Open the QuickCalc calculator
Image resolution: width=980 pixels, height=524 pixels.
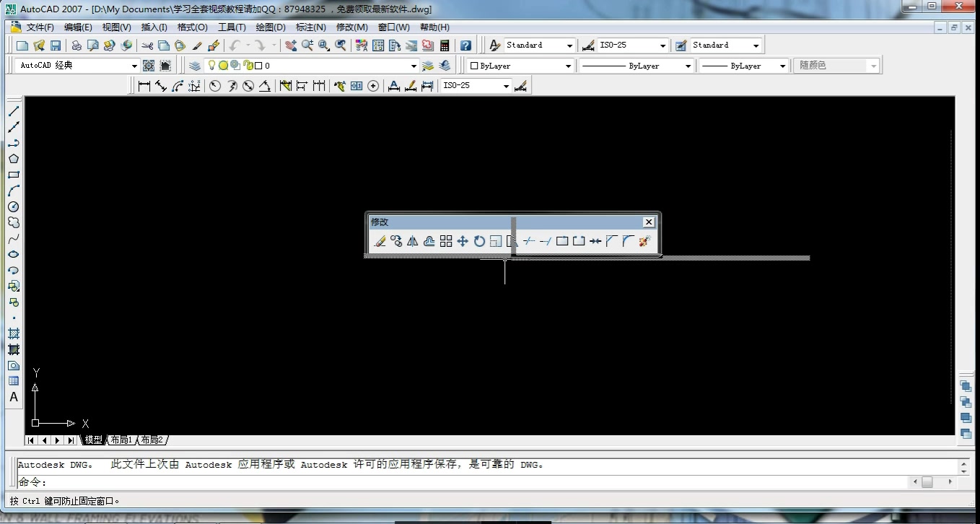coord(445,45)
